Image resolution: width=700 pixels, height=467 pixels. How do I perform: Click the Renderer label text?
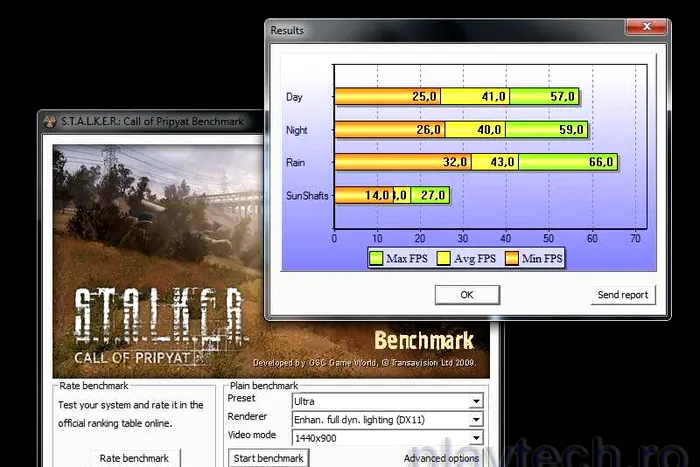click(x=247, y=417)
